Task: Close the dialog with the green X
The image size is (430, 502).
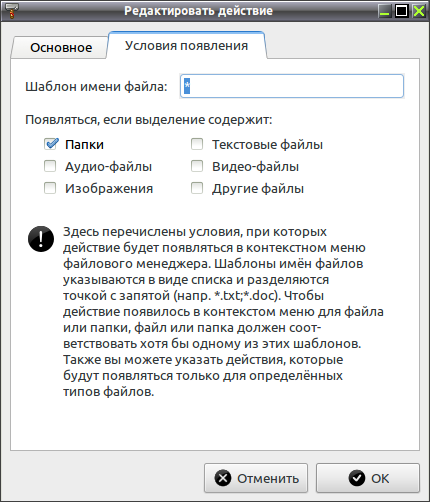Action: pyautogui.click(x=419, y=11)
